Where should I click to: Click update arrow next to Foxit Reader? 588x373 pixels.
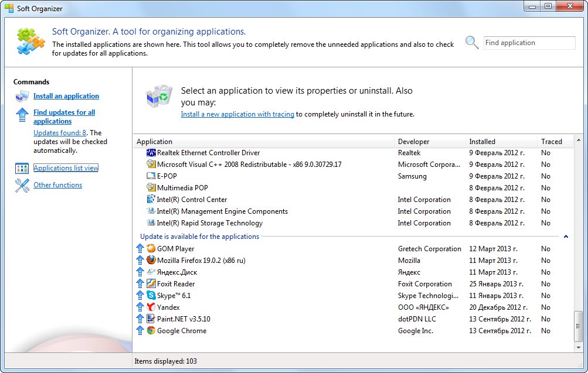pyautogui.click(x=140, y=283)
